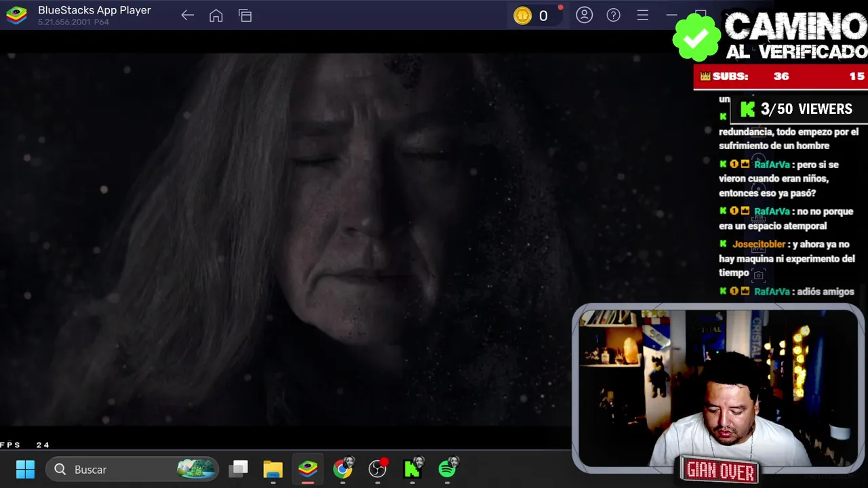Open Kick app on taskbar
Screen dimensions: 868x488
[x=412, y=468]
